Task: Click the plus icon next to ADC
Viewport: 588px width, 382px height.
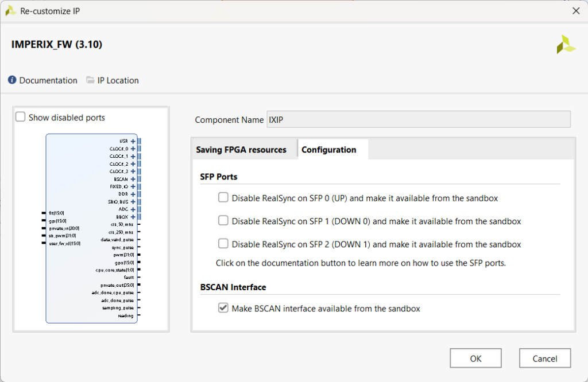Action: (133, 209)
